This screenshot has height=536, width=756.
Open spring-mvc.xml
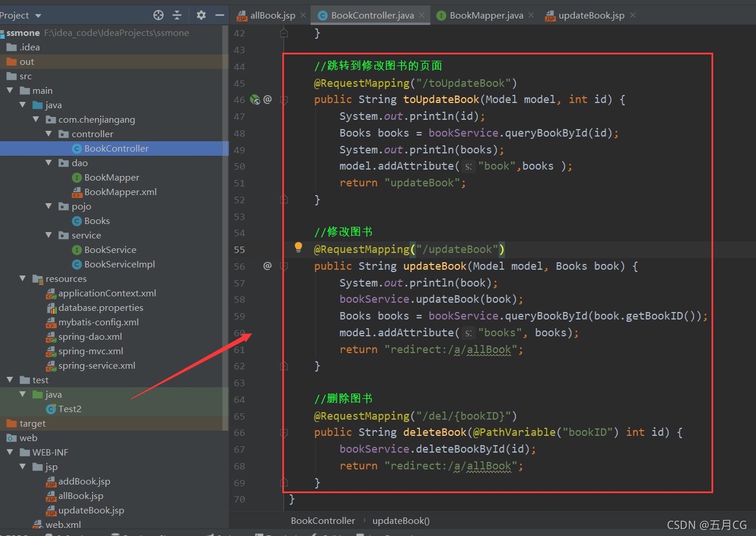tap(90, 351)
